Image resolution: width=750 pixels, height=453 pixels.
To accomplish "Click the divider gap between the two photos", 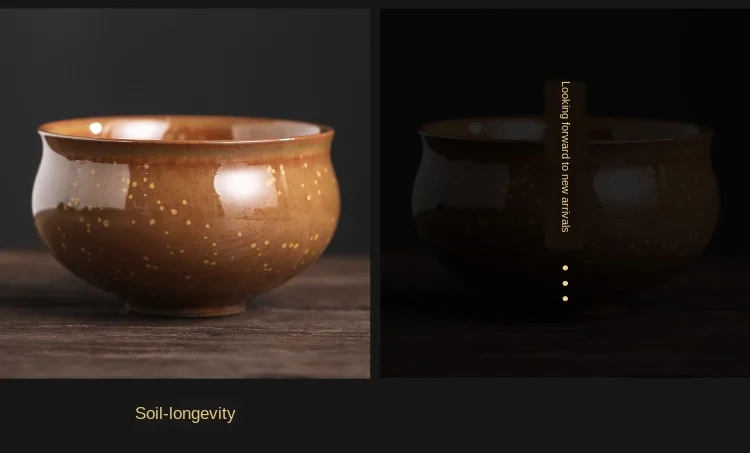I will click(x=375, y=193).
